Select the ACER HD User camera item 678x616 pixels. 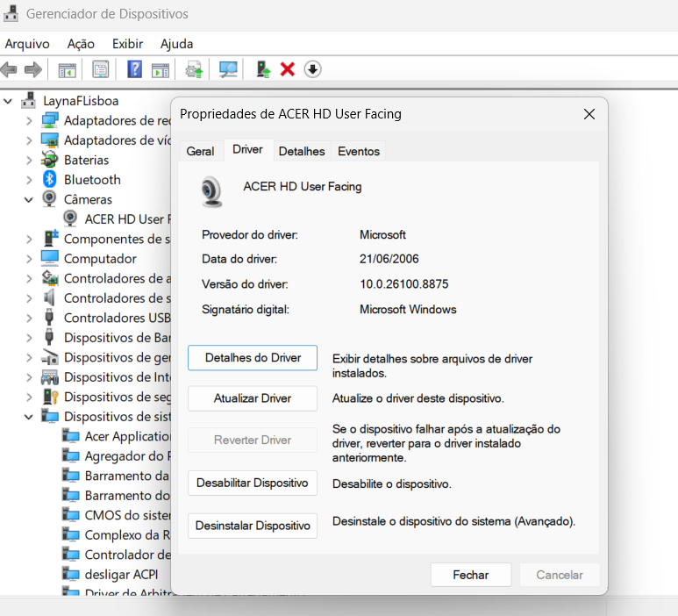(x=127, y=218)
